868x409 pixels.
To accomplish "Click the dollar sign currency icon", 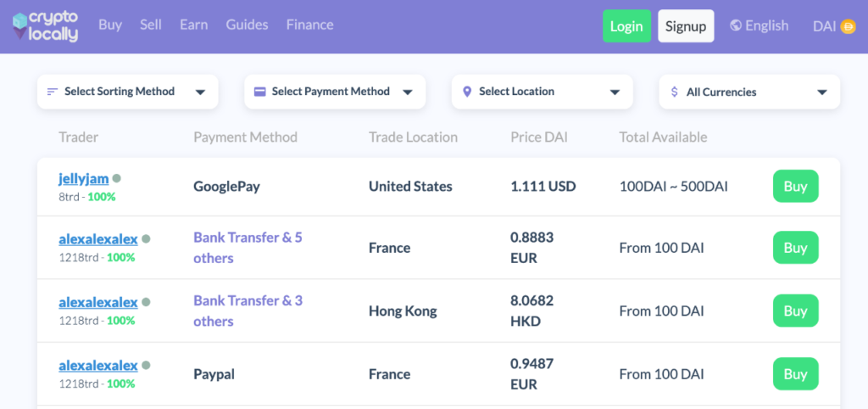I will point(674,92).
